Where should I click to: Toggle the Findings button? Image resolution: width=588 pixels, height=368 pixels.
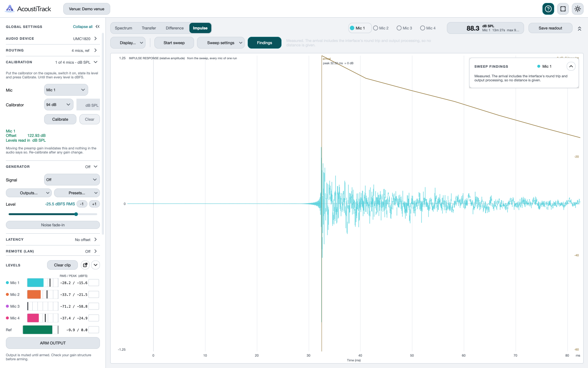click(x=265, y=43)
